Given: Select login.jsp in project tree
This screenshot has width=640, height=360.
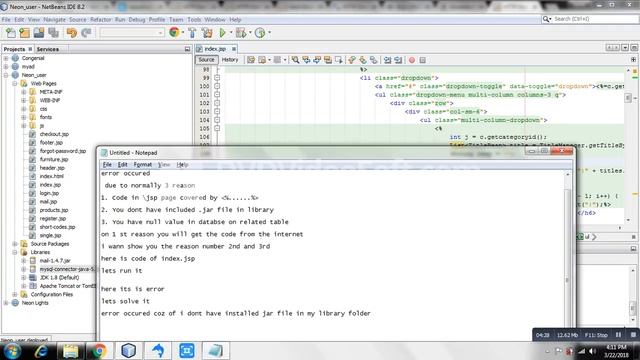Looking at the screenshot, I should (x=49, y=193).
